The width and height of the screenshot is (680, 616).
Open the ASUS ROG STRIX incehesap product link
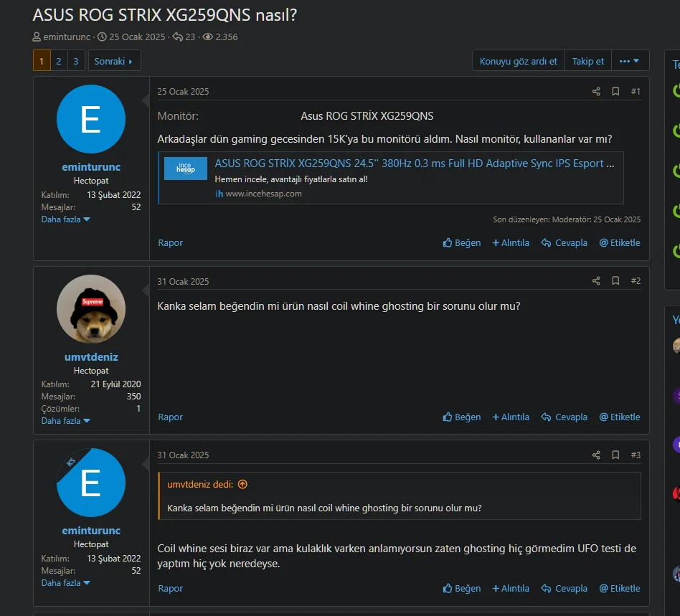coord(414,164)
